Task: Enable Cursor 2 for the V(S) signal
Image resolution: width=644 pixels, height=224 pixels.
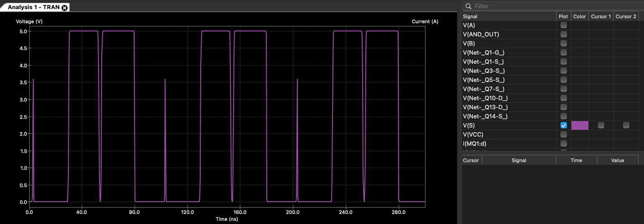Action: pyautogui.click(x=626, y=125)
